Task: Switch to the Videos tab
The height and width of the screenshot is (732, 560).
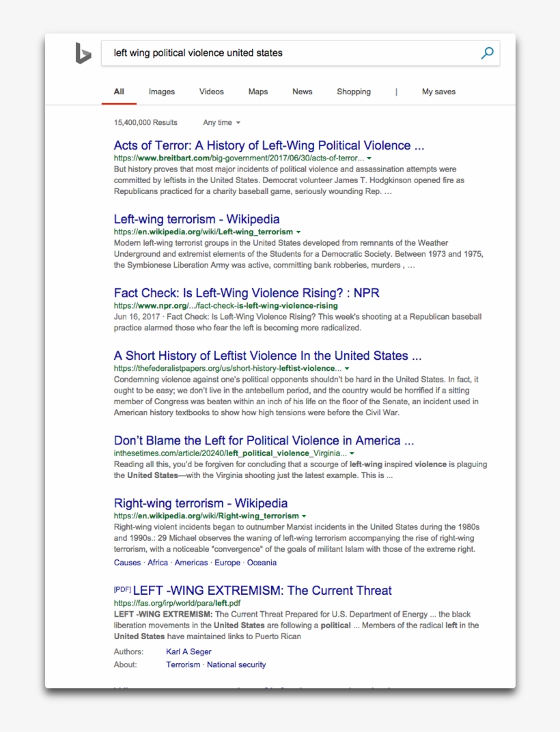Action: 212,91
